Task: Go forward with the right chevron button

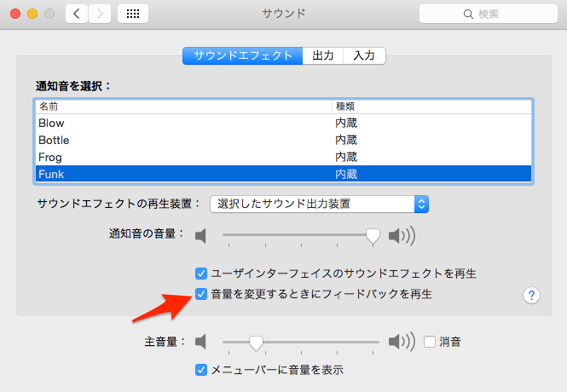Action: 100,14
